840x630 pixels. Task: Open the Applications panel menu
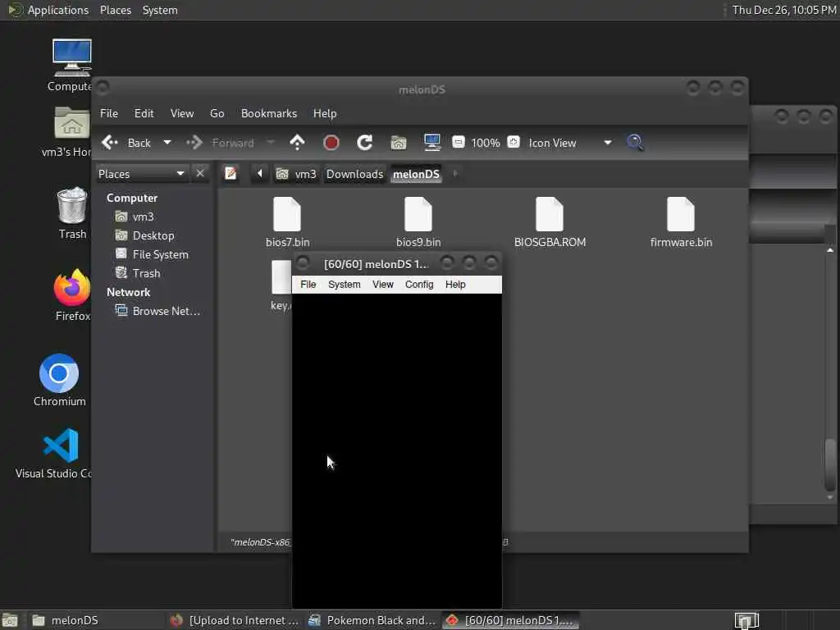[x=49, y=10]
